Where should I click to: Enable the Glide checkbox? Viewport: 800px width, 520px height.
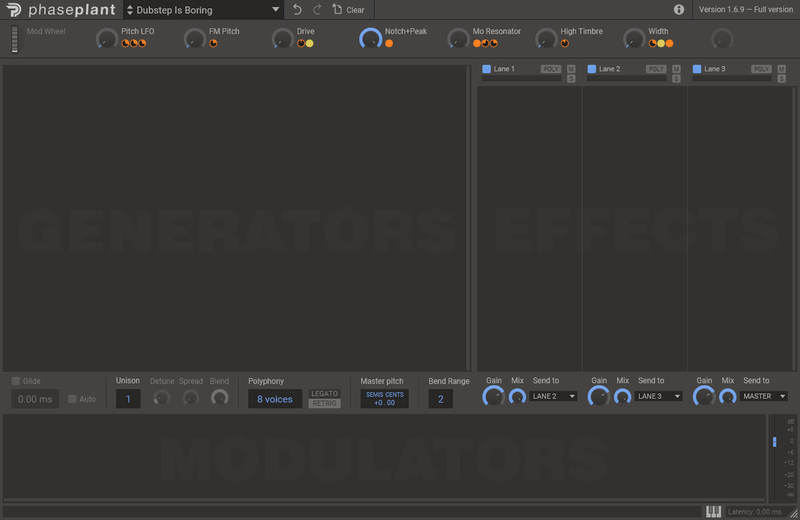click(16, 381)
